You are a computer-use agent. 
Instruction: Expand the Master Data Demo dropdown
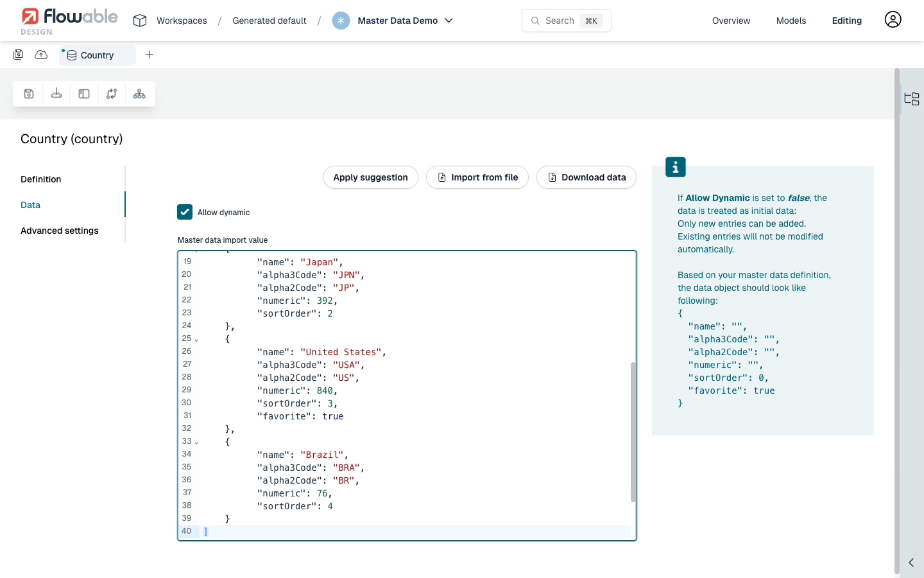click(449, 21)
